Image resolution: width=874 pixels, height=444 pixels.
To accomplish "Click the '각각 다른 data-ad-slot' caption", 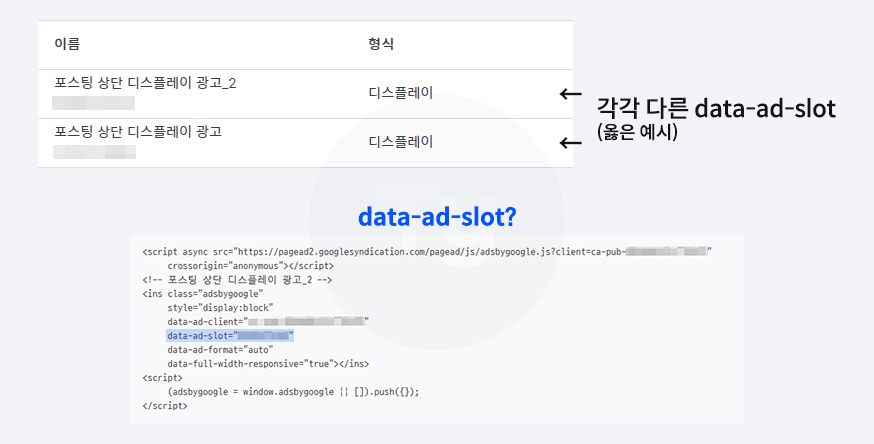I will pyautogui.click(x=716, y=108).
